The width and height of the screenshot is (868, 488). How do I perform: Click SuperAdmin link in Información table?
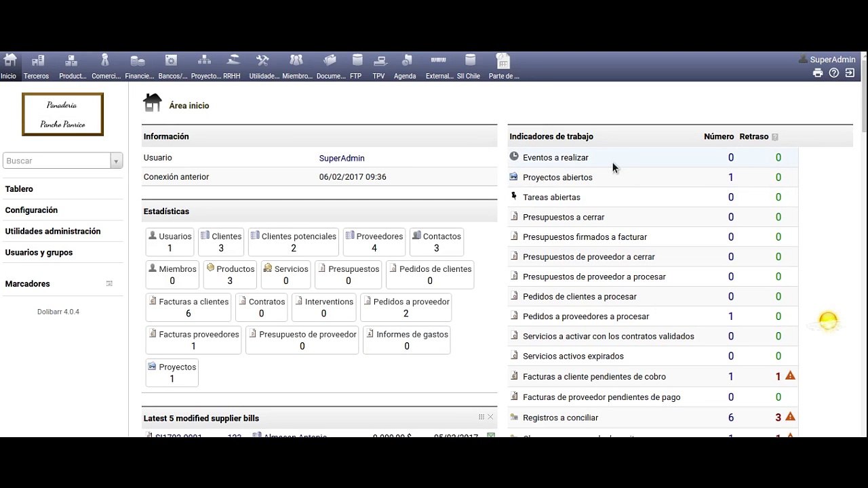(x=342, y=158)
